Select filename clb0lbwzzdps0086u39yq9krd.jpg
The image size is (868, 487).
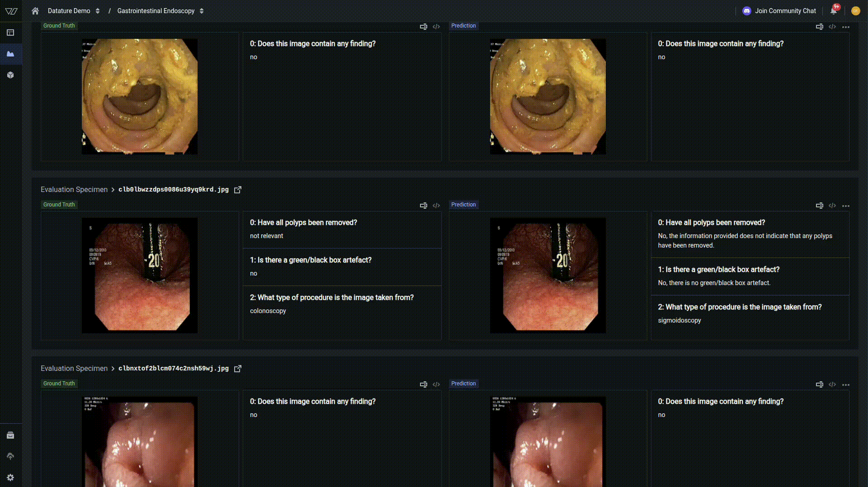pyautogui.click(x=174, y=190)
